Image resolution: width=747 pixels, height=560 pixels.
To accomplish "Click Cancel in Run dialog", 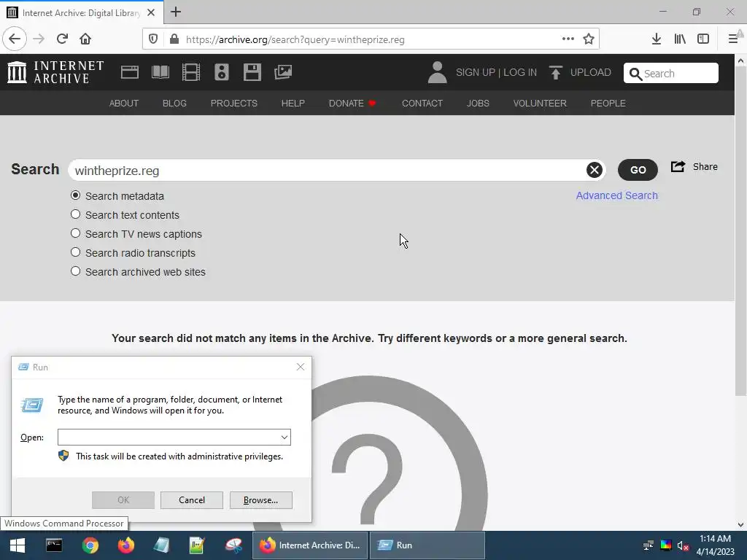I will point(192,500).
